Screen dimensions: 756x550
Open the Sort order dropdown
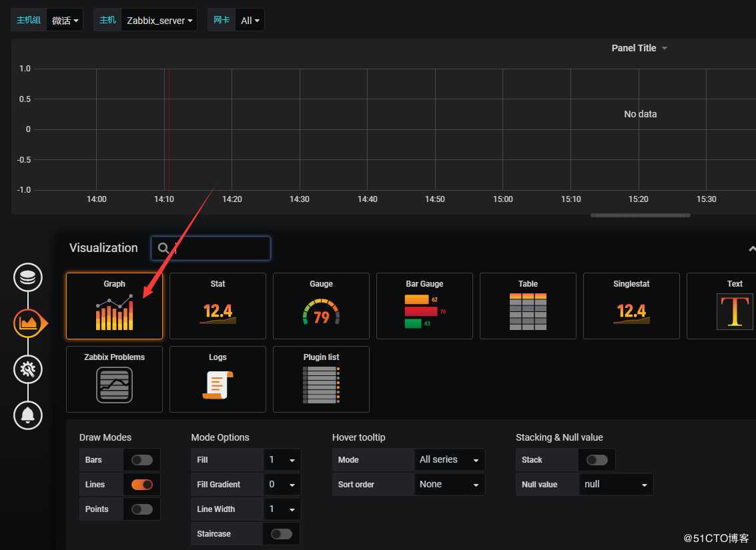449,485
